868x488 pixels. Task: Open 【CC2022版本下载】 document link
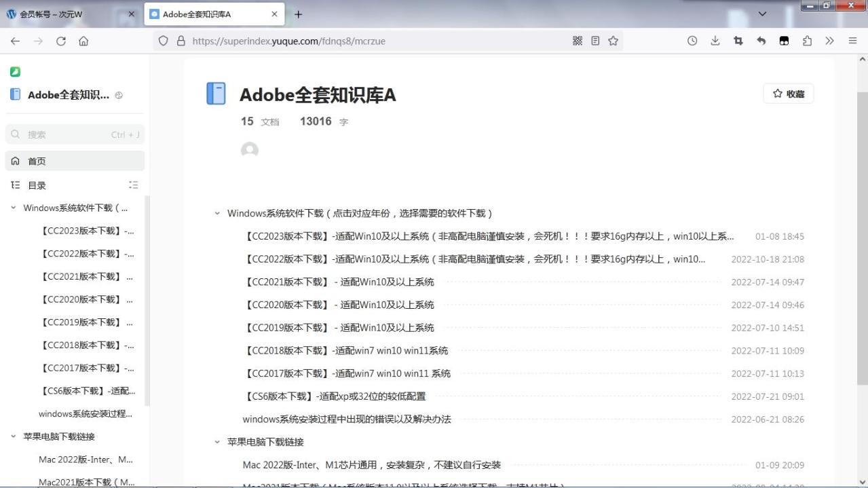474,259
